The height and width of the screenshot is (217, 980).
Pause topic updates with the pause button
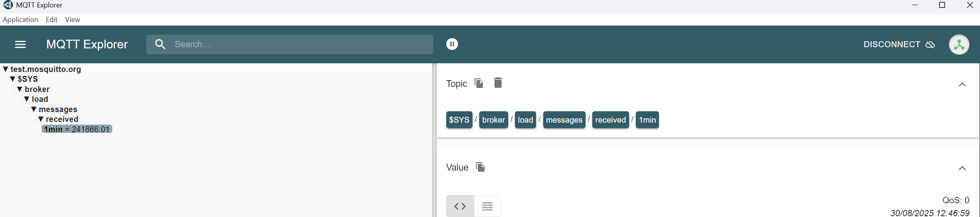point(452,44)
